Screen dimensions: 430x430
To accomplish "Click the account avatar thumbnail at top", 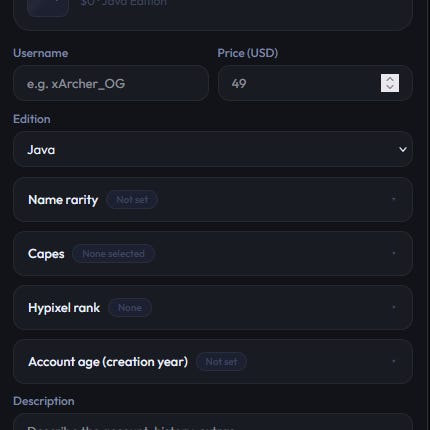I will (48, 7).
